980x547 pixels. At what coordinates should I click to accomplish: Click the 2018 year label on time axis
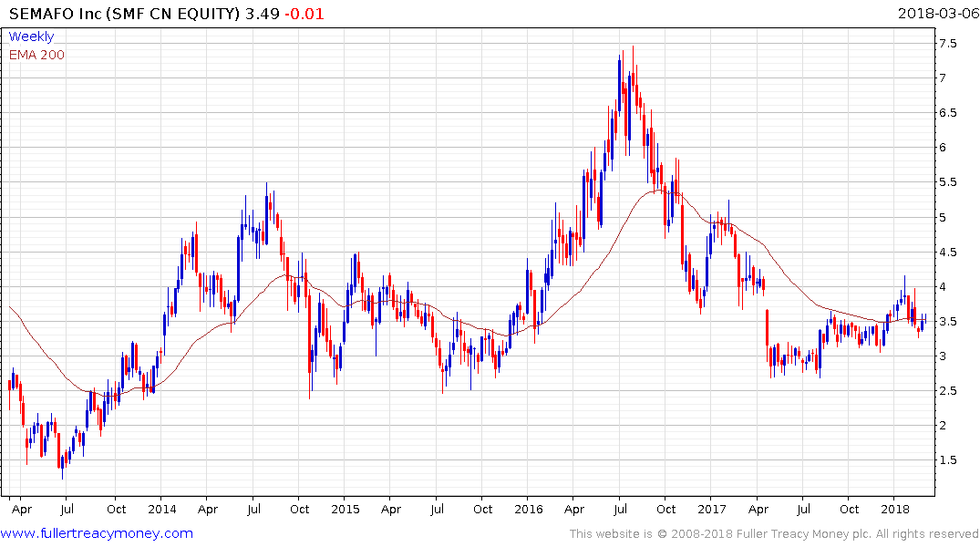(895, 510)
